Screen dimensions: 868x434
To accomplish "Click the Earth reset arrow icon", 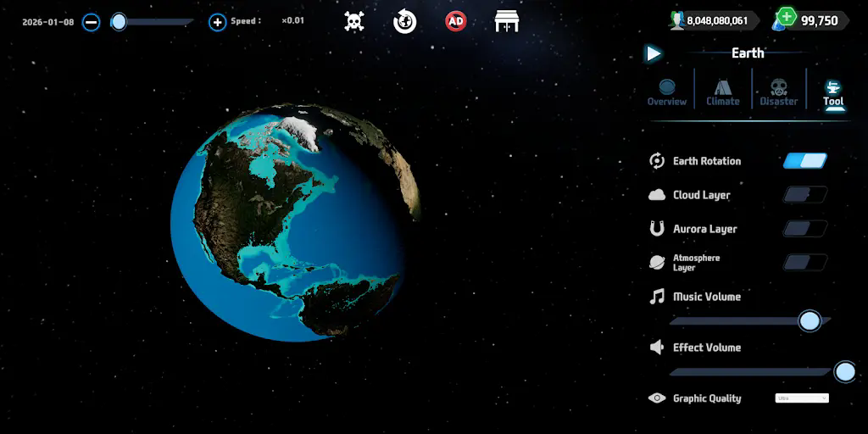I will pyautogui.click(x=405, y=21).
